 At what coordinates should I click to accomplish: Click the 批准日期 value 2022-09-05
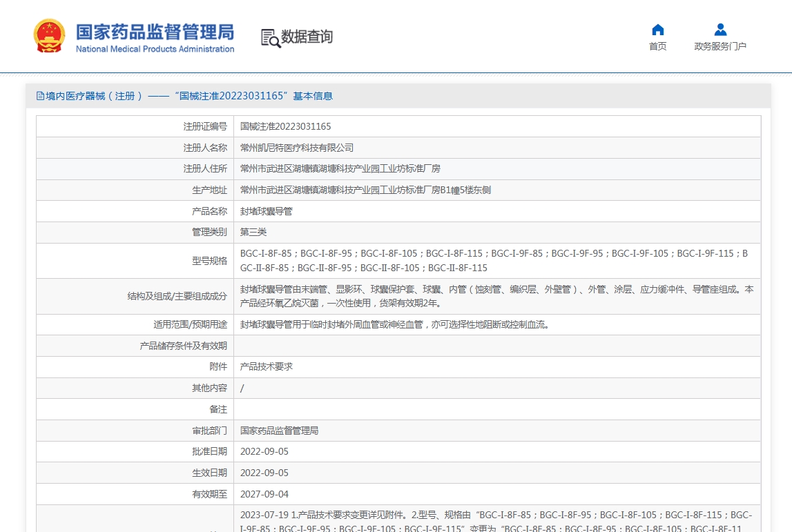click(x=264, y=452)
